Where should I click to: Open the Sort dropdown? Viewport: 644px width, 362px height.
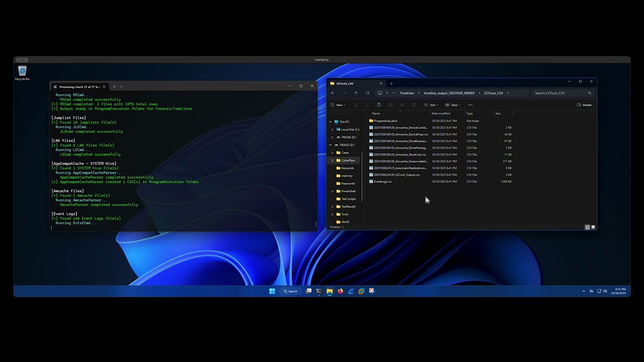431,105
